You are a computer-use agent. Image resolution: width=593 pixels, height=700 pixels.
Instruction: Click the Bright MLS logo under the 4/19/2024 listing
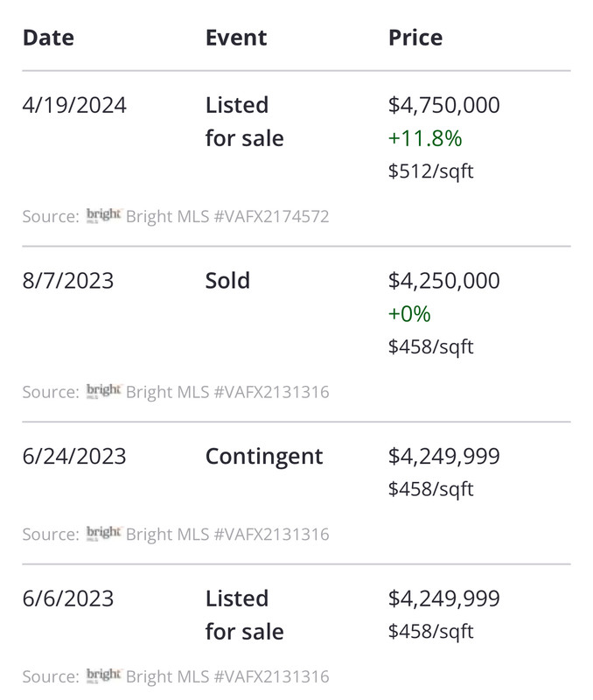pos(103,216)
